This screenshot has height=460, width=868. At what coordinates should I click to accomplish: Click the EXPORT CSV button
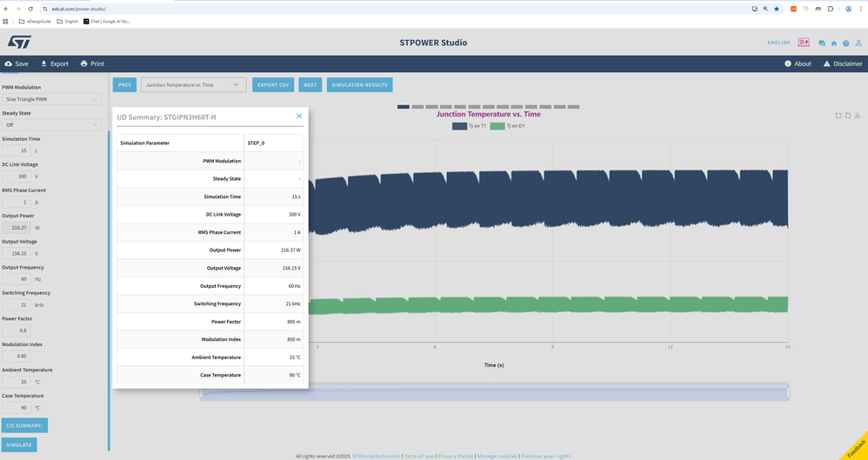tap(273, 85)
